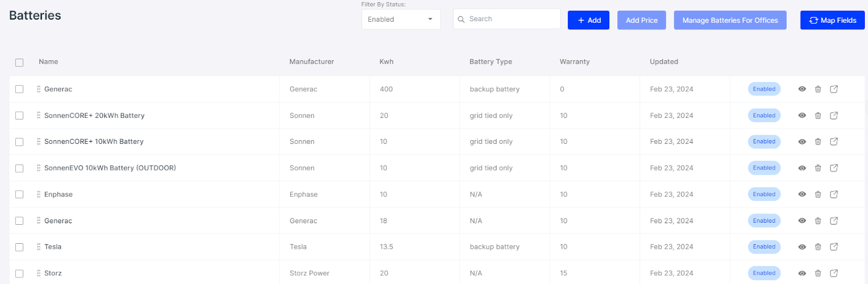Click the drag handle beside Storz
Image resolution: width=868 pixels, height=284 pixels.
point(39,273)
